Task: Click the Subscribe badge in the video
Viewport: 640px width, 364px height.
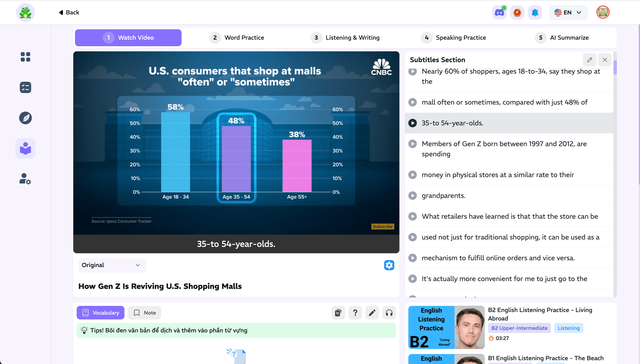Action: tap(383, 227)
